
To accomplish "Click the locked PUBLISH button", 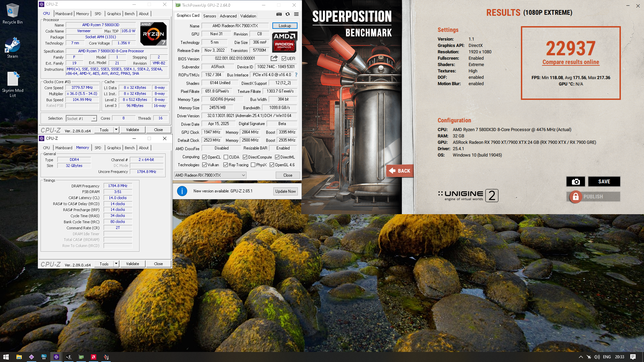I will (x=593, y=196).
